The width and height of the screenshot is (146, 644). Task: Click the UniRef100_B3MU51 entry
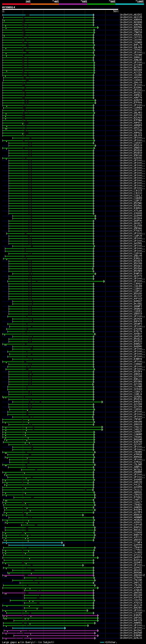(x=131, y=615)
